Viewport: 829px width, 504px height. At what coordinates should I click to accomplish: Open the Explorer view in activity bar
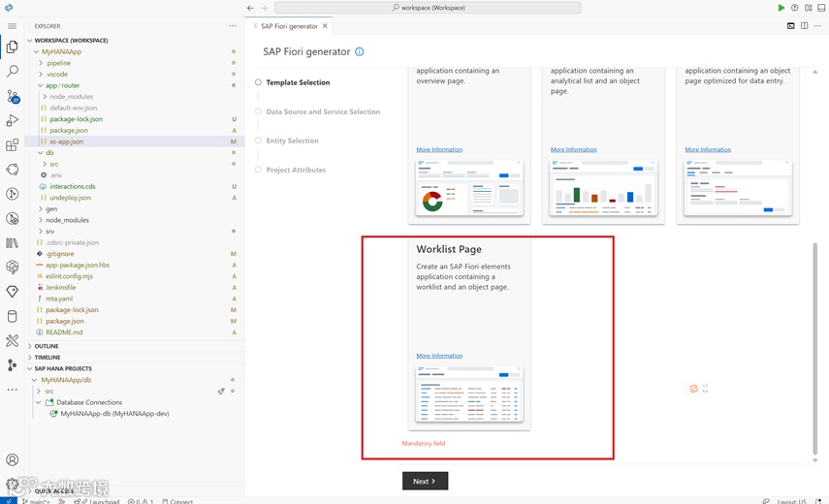(x=13, y=47)
